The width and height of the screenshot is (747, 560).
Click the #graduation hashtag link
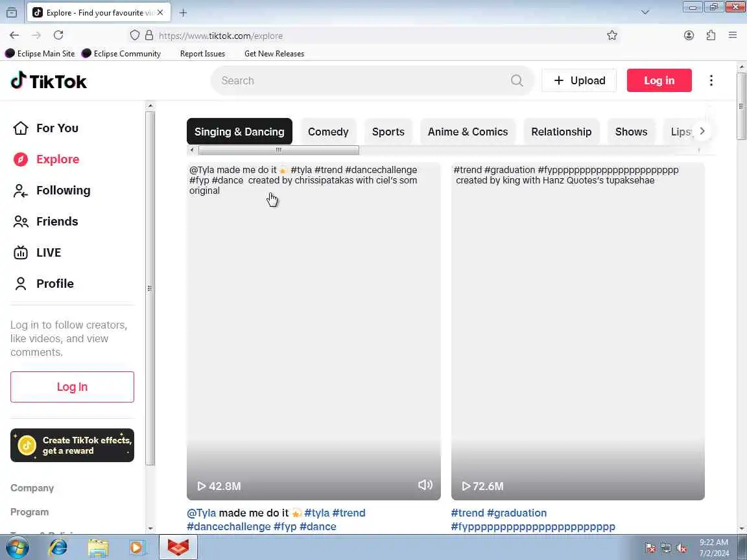(517, 513)
